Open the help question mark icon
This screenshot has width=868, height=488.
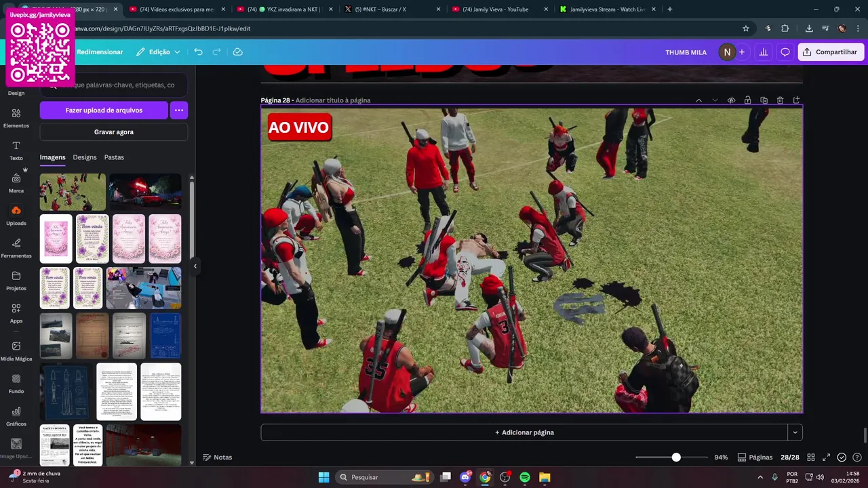[x=857, y=457]
